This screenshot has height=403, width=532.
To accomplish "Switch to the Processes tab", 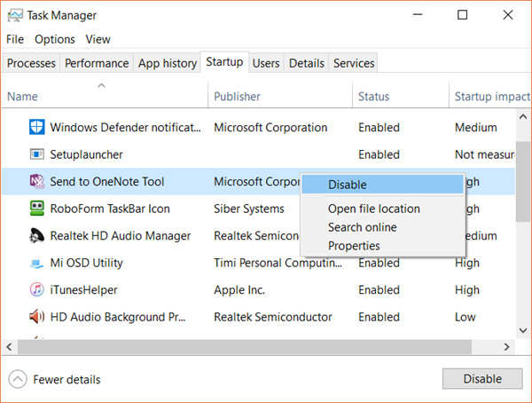I will pyautogui.click(x=31, y=63).
